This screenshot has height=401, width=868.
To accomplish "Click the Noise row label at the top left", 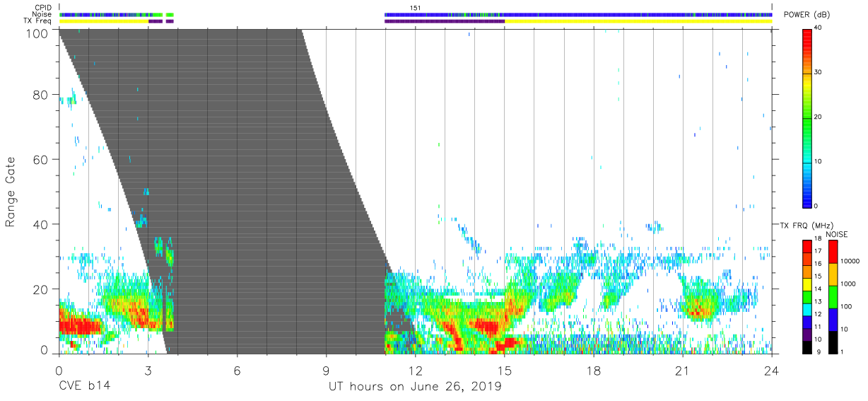I will tap(42, 14).
